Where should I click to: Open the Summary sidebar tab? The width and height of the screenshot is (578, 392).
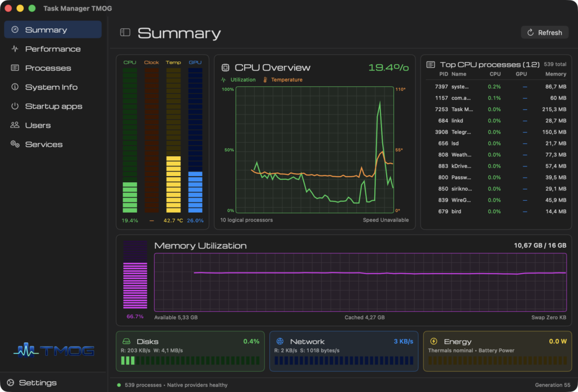[52, 29]
